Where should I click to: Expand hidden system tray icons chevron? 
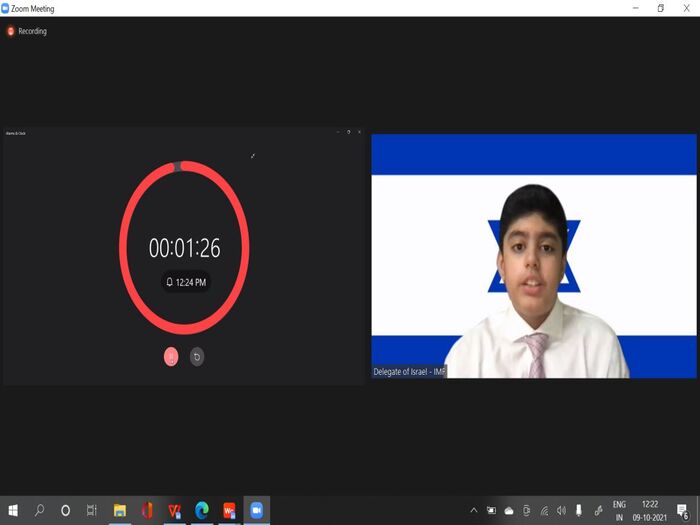pyautogui.click(x=474, y=510)
